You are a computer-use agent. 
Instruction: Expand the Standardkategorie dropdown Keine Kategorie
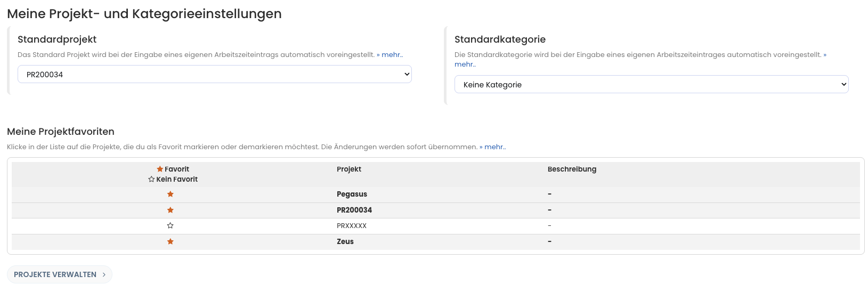click(x=651, y=85)
